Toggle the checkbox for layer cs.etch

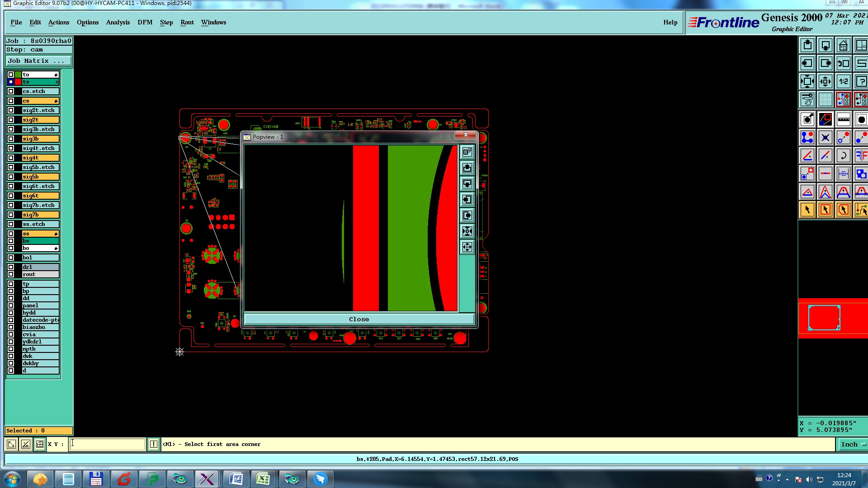click(11, 91)
